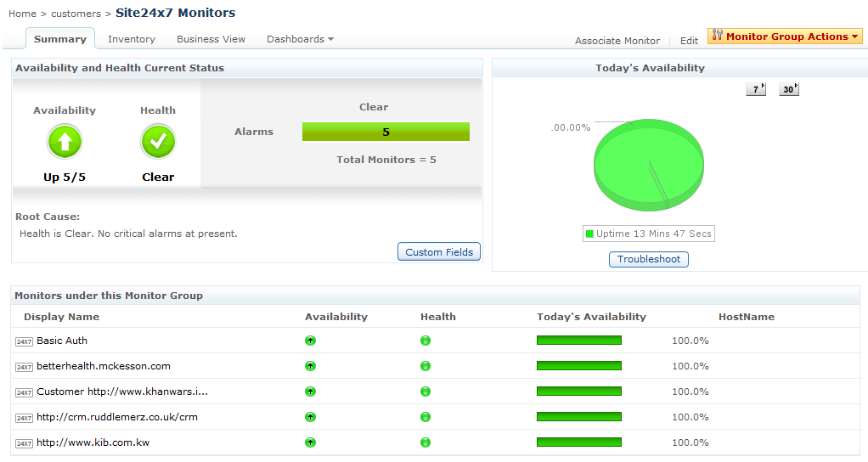Open the betterhealth.mckesson.com monitor

tap(104, 366)
